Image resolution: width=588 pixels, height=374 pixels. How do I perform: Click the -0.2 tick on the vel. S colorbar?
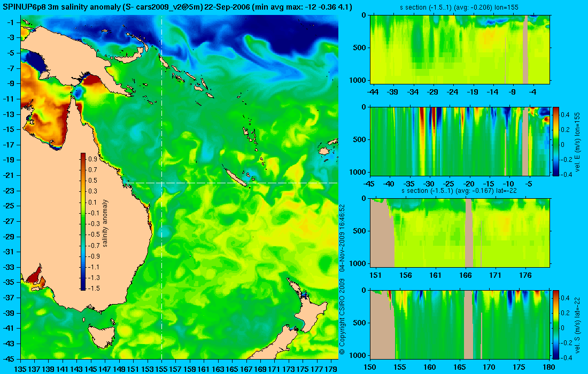pos(567,343)
